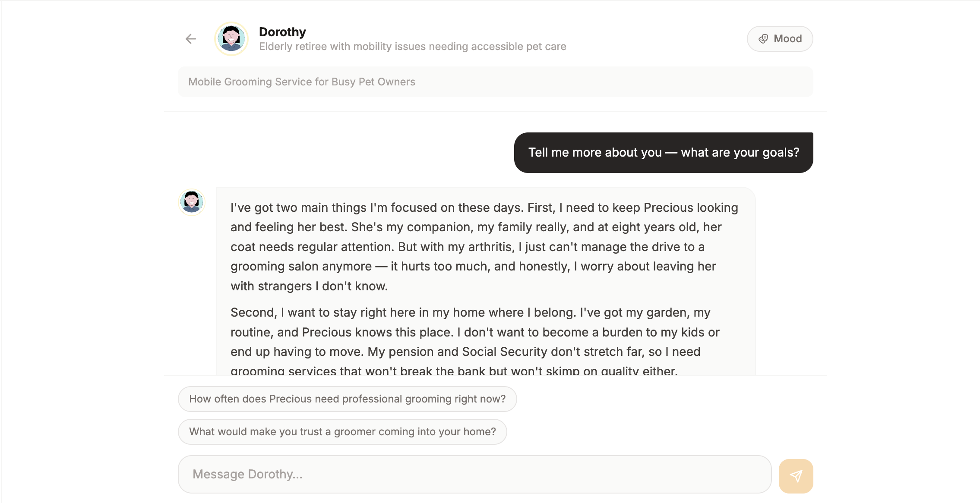
Task: Select the Mobile Grooming Service context banner
Action: 495,82
